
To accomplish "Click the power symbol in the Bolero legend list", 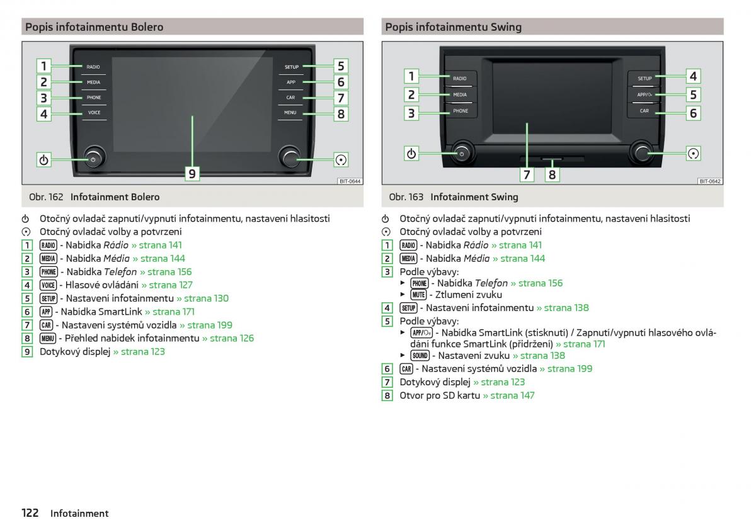I will coord(26,218).
